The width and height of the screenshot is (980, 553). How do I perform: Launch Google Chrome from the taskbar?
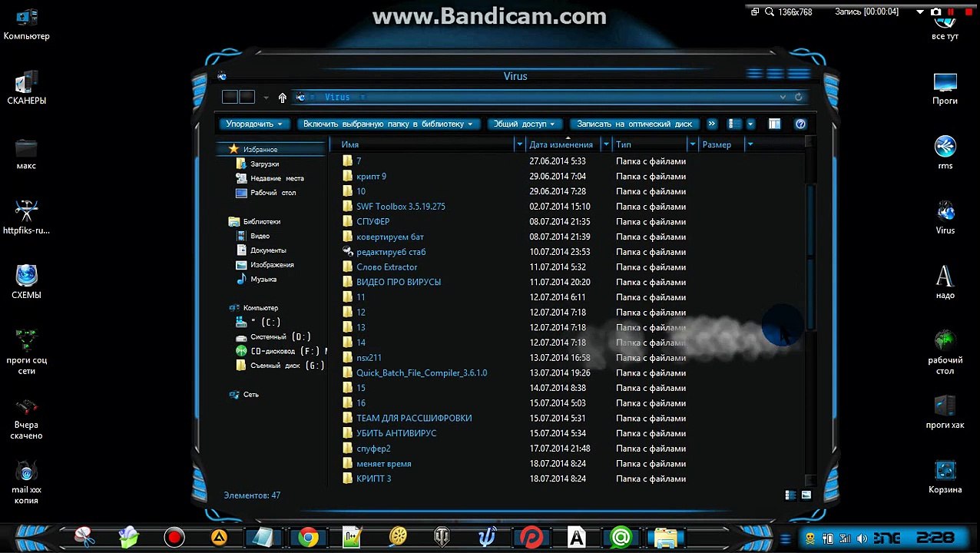pyautogui.click(x=309, y=537)
